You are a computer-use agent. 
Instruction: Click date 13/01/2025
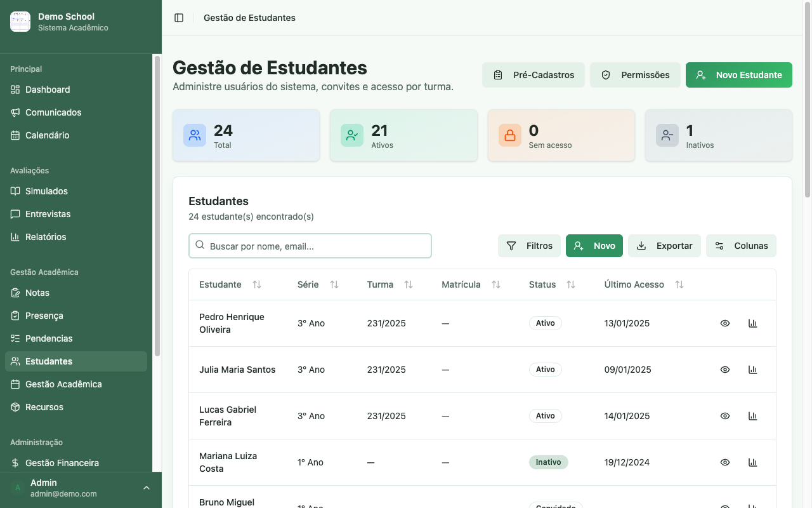pyautogui.click(x=627, y=323)
